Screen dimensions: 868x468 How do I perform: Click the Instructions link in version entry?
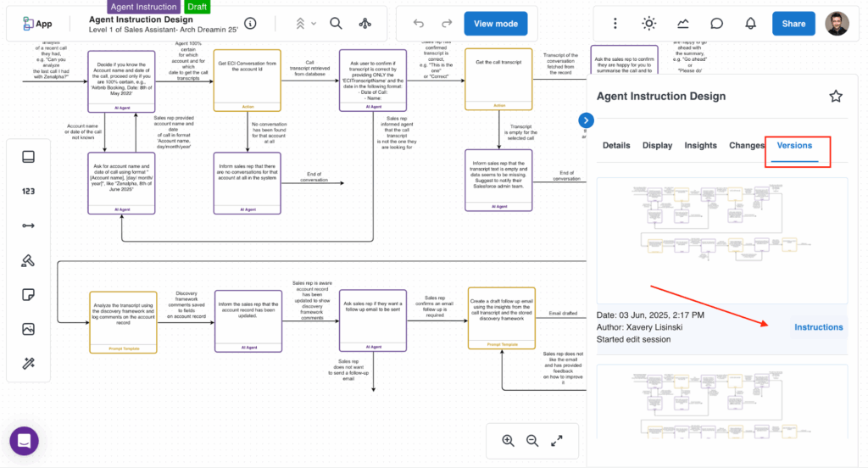click(x=818, y=327)
